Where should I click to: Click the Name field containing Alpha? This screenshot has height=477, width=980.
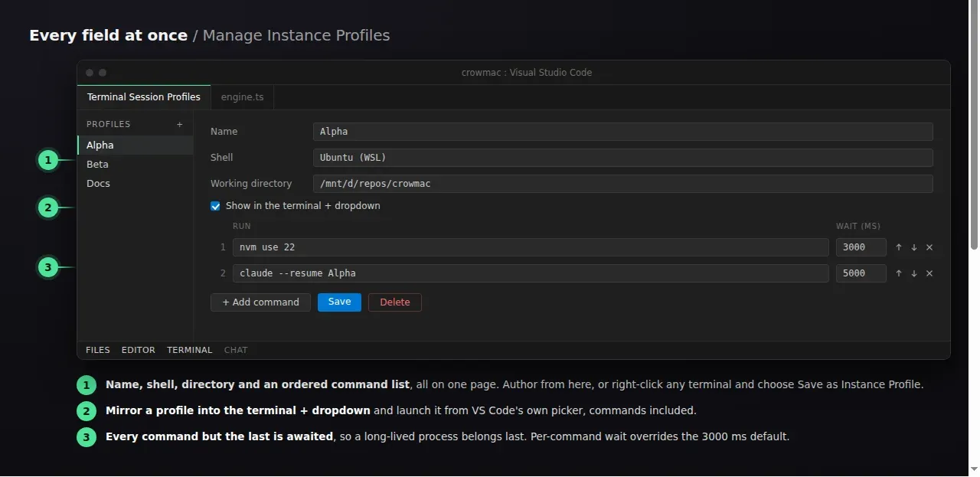623,132
